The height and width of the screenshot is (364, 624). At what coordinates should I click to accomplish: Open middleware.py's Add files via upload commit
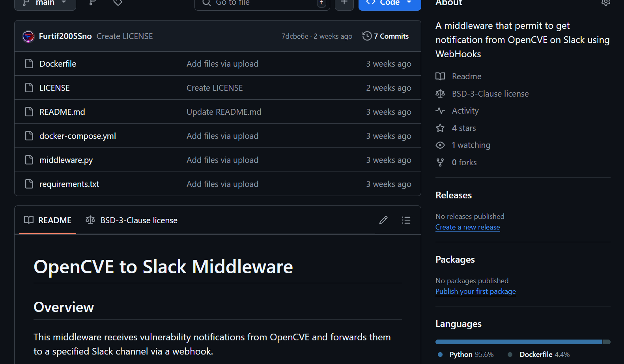tap(222, 160)
